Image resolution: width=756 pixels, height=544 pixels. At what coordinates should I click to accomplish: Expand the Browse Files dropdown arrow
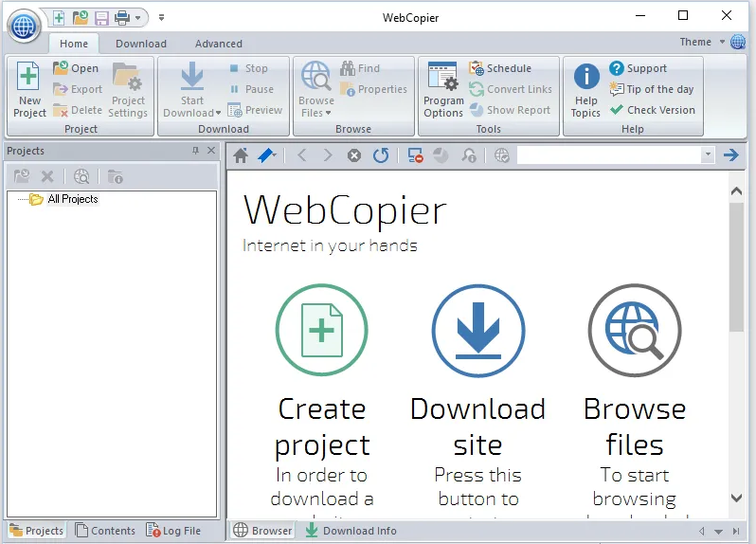(329, 113)
